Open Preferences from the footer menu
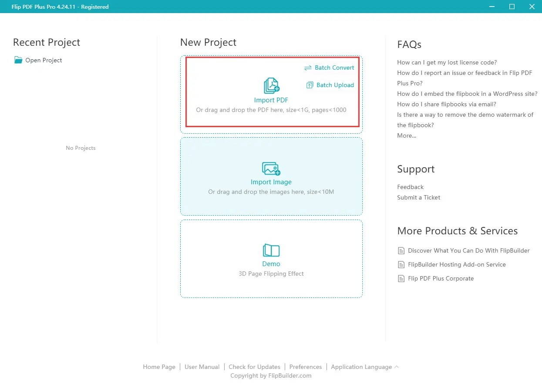Screen dimensions: 542x392 coord(305,367)
